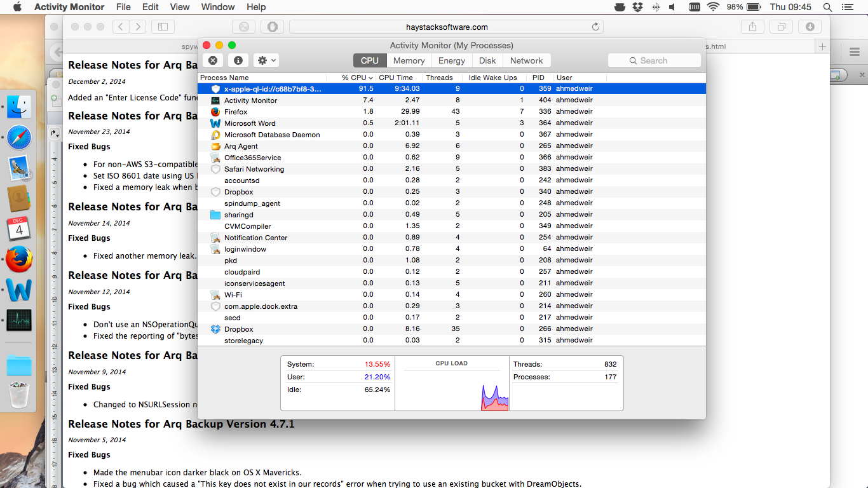Select the x-apple-ql-id process row
This screenshot has height=488, width=868.
pos(451,89)
